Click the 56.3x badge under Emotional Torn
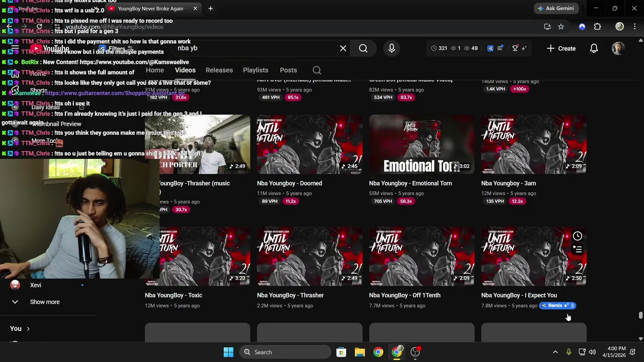The image size is (644, 362). (406, 202)
